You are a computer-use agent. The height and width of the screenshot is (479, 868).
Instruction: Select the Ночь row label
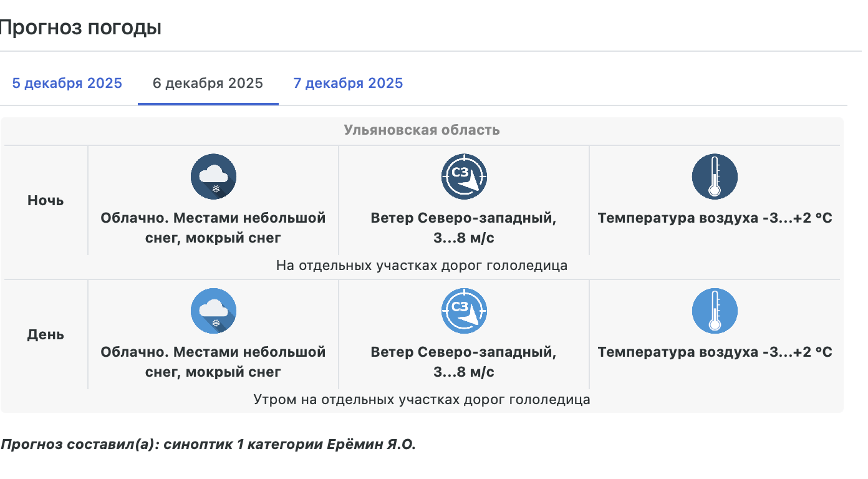(46, 201)
